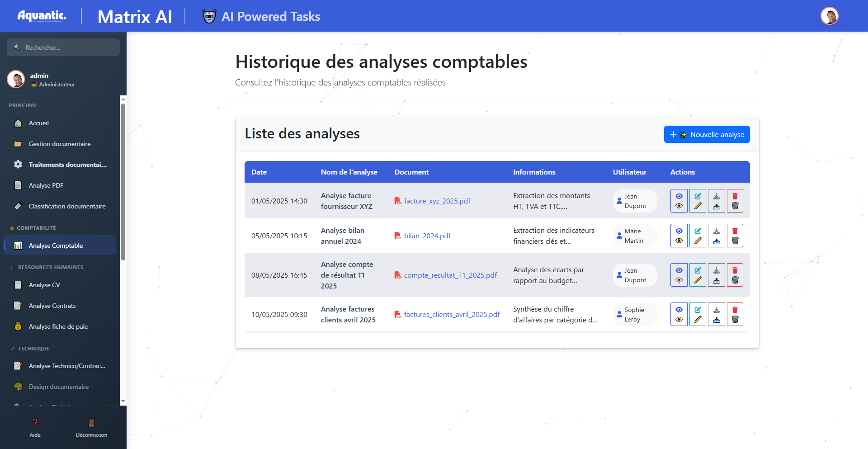Screen dimensions: 868x449
Task: View the Analyse facture fournisseur XYZ result
Action: (679, 201)
